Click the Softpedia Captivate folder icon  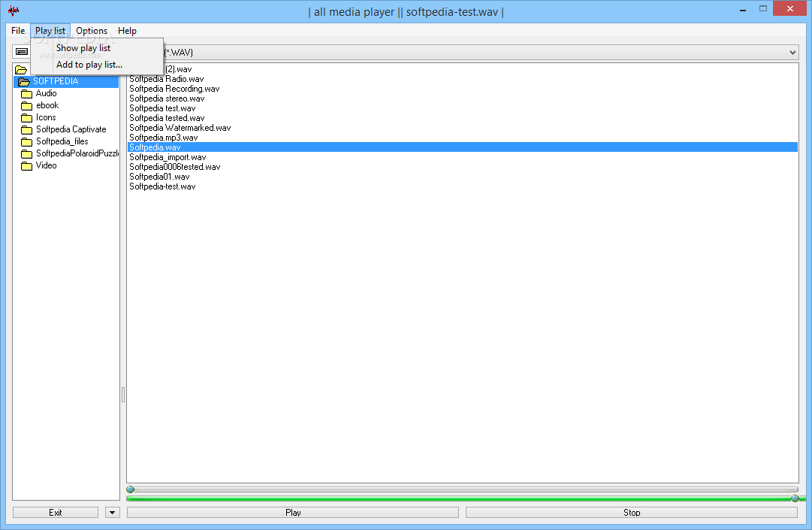click(26, 129)
